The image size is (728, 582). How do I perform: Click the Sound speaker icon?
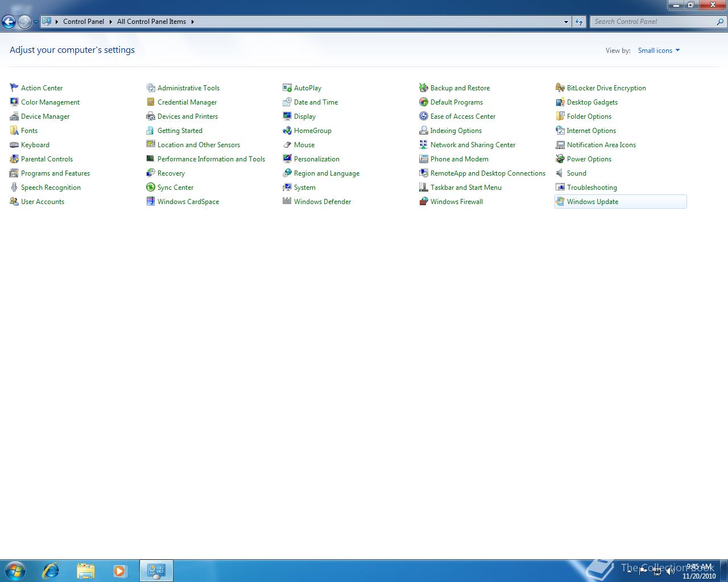coord(560,173)
